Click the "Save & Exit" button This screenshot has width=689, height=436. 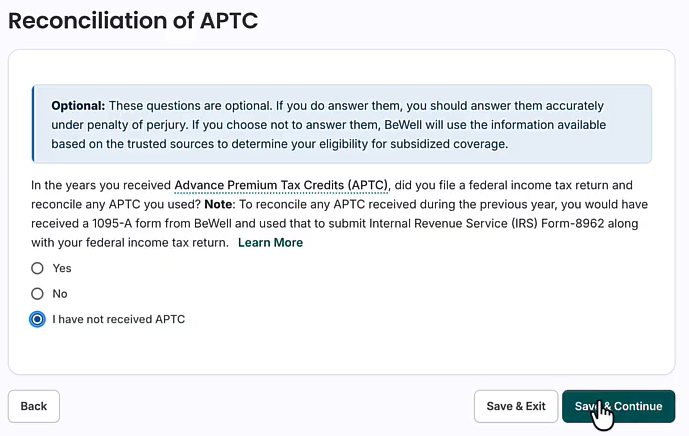pyautogui.click(x=515, y=406)
